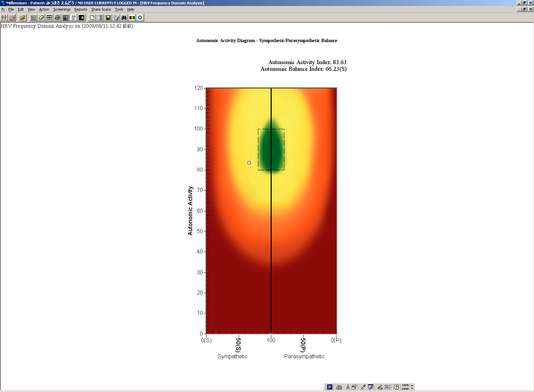Open the Action menu

pyautogui.click(x=44, y=9)
